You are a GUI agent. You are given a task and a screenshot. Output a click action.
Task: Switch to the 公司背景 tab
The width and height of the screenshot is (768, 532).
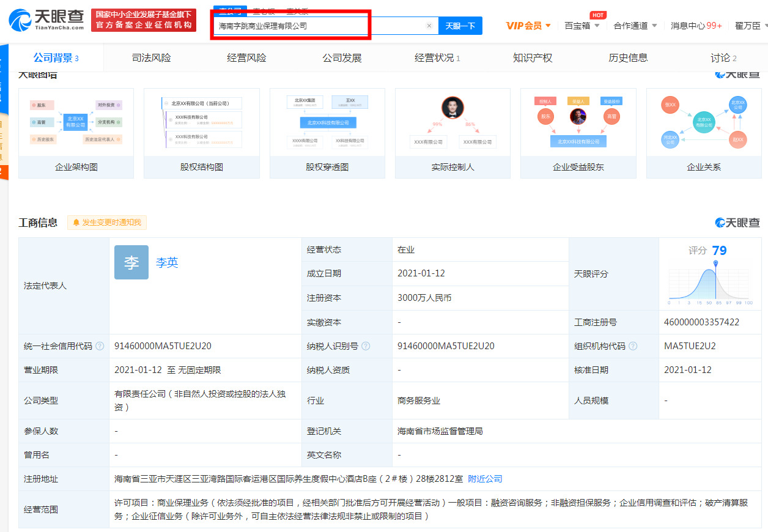pos(56,58)
